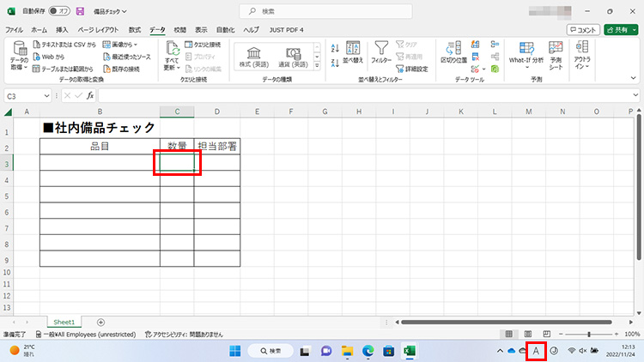This screenshot has width=644, height=362.
Task: Click the 並べ替え (Sort) icon
Action: pyautogui.click(x=355, y=53)
